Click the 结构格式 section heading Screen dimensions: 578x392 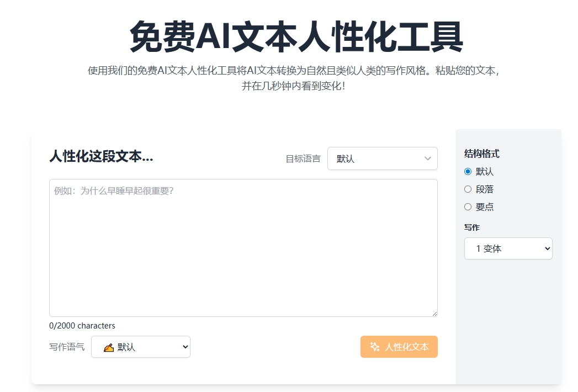point(482,153)
